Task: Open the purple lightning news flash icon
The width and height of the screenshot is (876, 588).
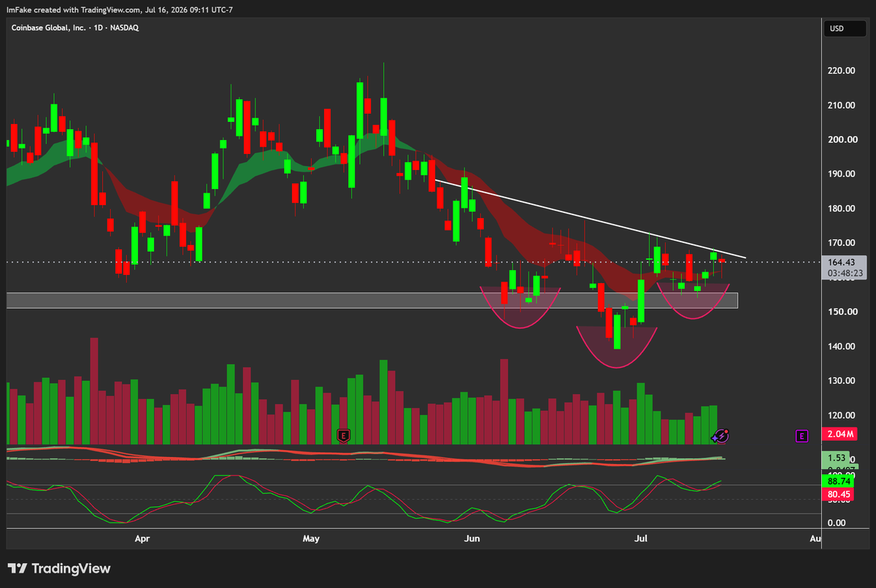Action: (720, 436)
